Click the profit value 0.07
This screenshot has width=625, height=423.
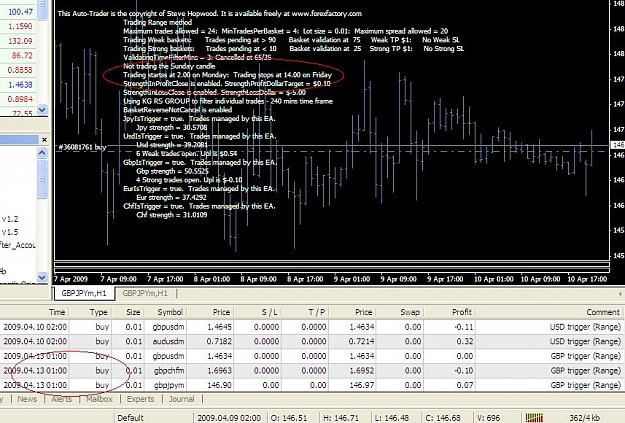tap(465, 386)
